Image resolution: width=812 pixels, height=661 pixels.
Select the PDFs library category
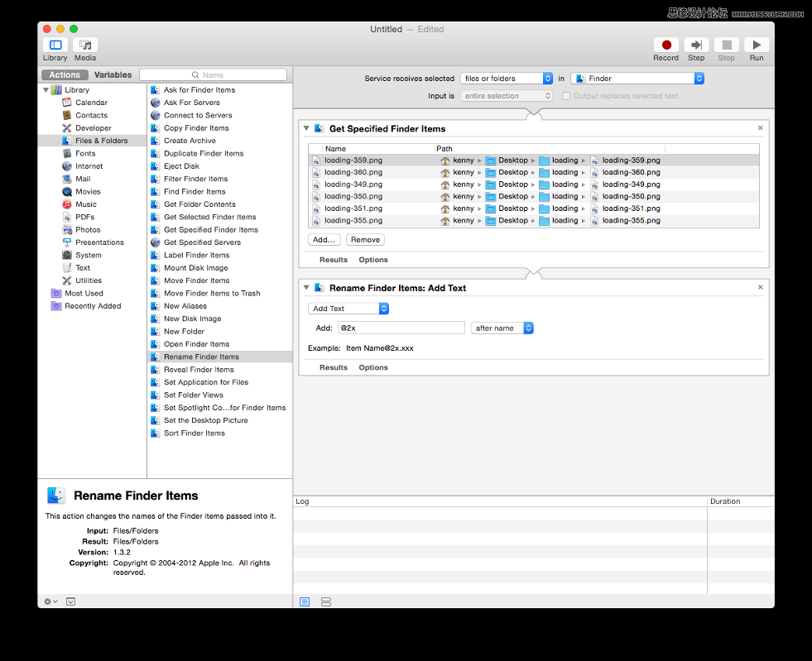pyautogui.click(x=84, y=217)
